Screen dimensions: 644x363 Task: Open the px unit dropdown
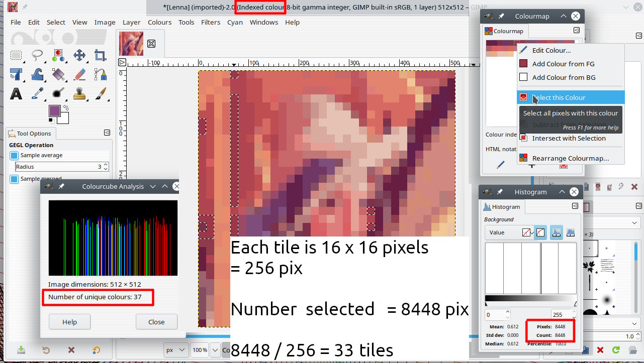[x=176, y=349]
